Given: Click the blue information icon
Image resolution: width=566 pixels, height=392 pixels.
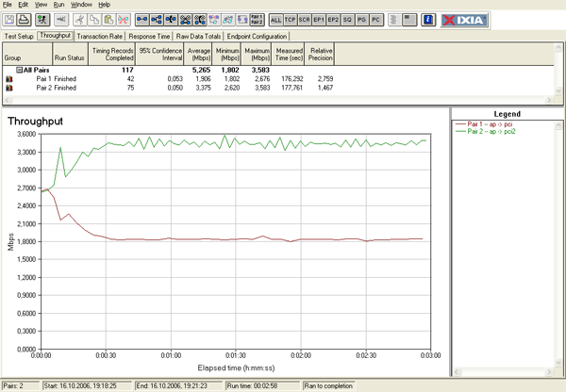Looking at the screenshot, I should [428, 20].
